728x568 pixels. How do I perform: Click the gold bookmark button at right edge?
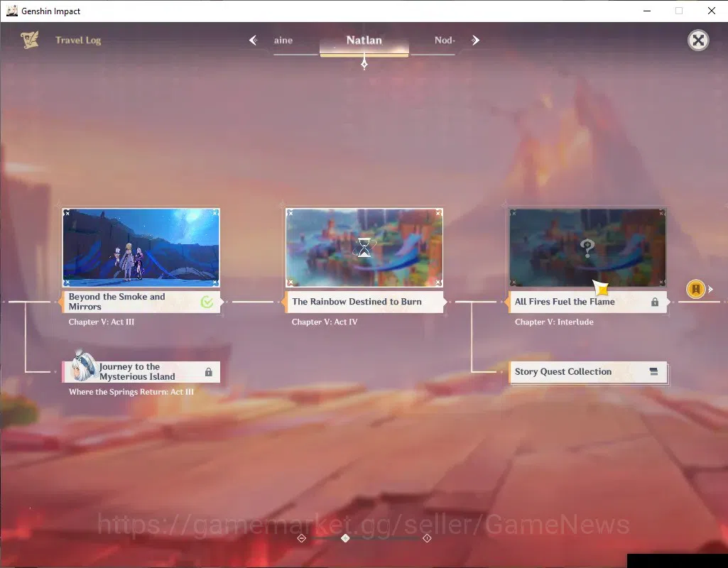(695, 289)
